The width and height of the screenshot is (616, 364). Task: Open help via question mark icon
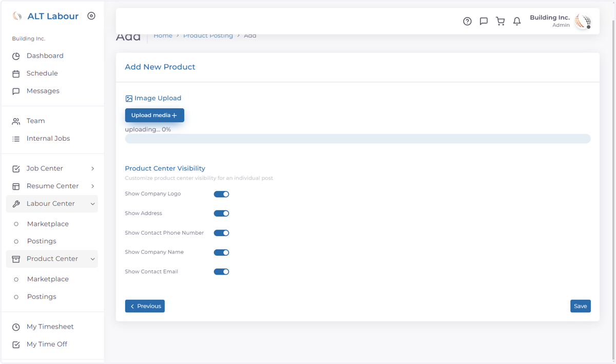tap(467, 22)
